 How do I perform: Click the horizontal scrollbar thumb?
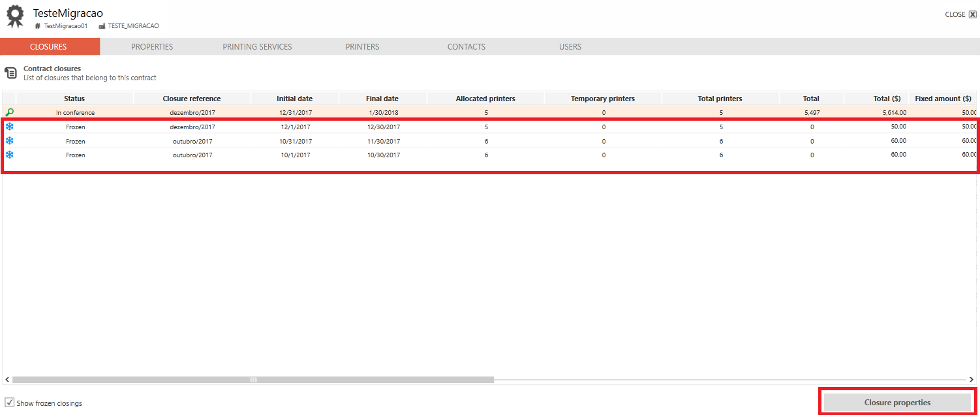tap(253, 379)
